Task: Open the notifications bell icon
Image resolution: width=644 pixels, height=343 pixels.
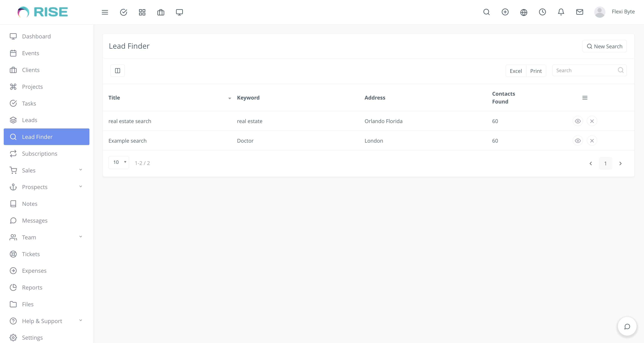Action: click(561, 12)
